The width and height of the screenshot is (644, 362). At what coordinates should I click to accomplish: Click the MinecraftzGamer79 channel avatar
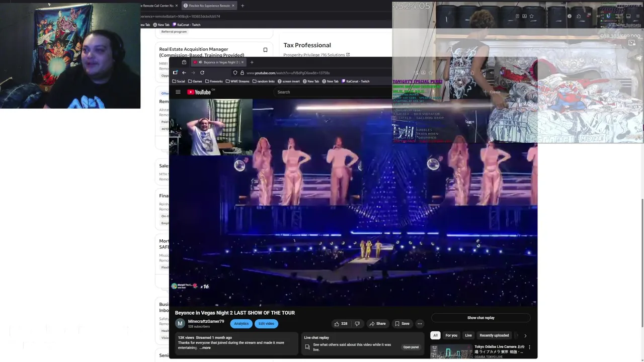pyautogui.click(x=180, y=324)
